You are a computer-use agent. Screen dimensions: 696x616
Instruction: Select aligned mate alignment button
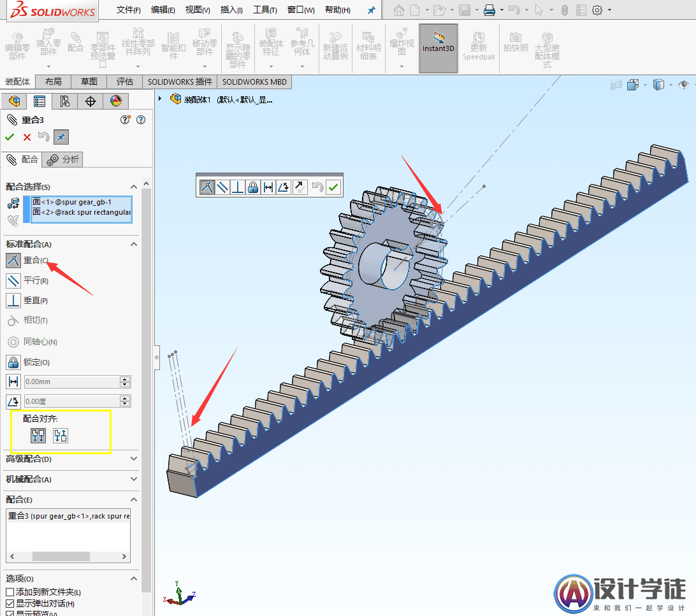[38, 436]
